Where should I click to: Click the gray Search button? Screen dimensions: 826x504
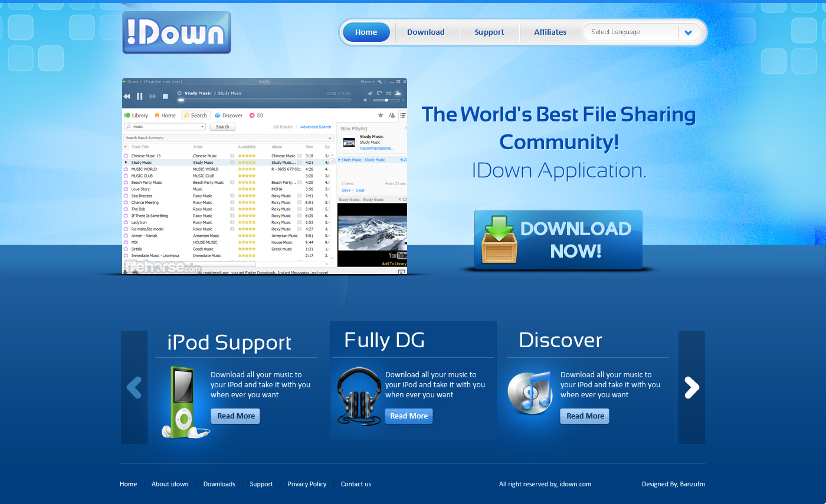tap(222, 127)
